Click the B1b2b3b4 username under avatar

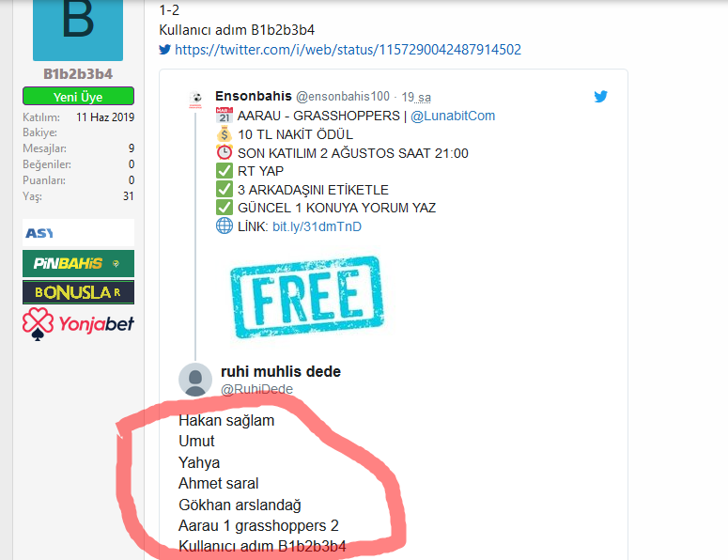pos(78,74)
